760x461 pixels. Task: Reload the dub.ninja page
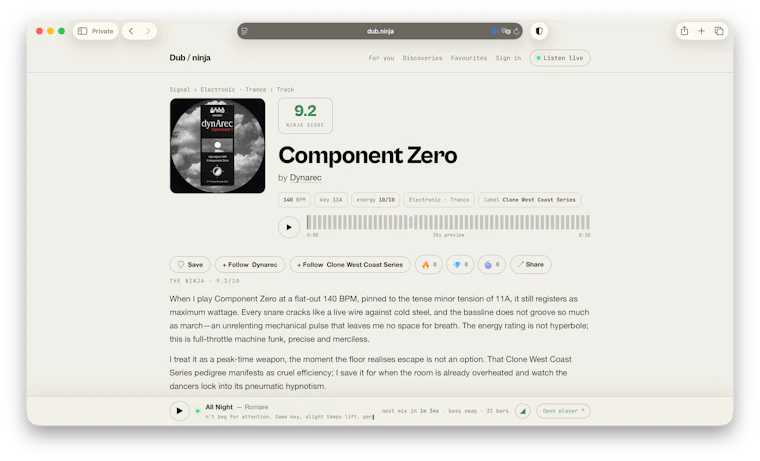click(517, 31)
